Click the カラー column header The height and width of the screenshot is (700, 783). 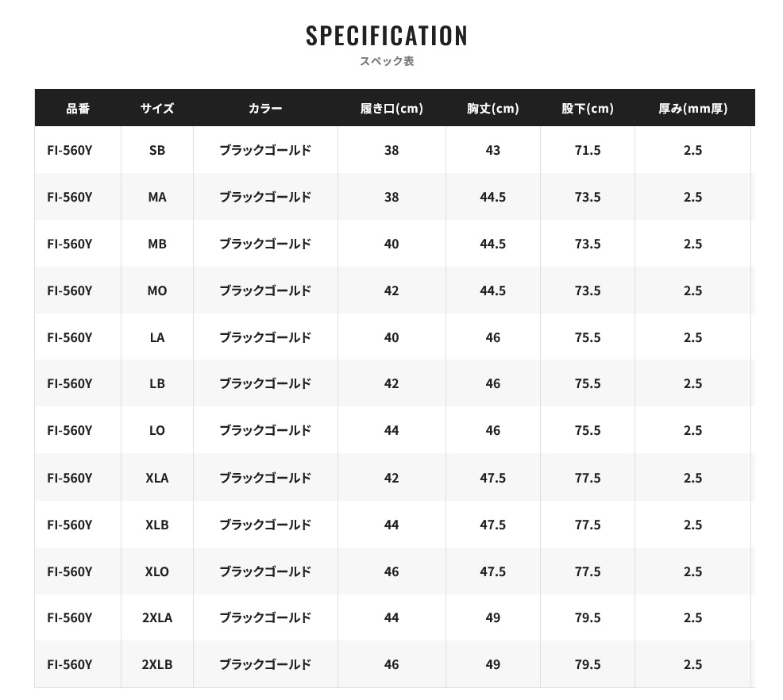(266, 108)
